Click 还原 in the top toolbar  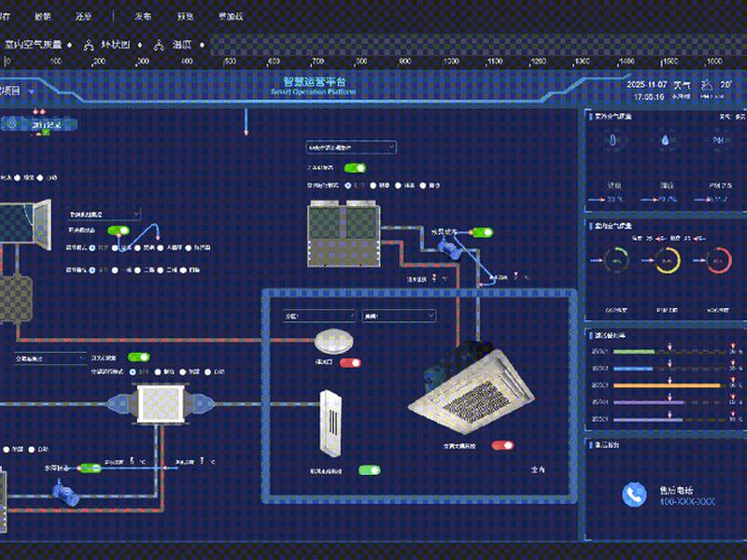pos(83,16)
